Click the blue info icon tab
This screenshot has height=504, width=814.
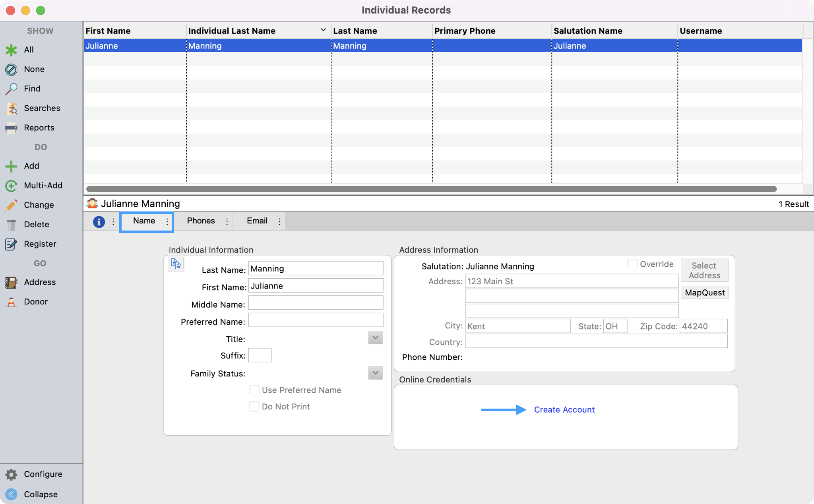pos(99,221)
